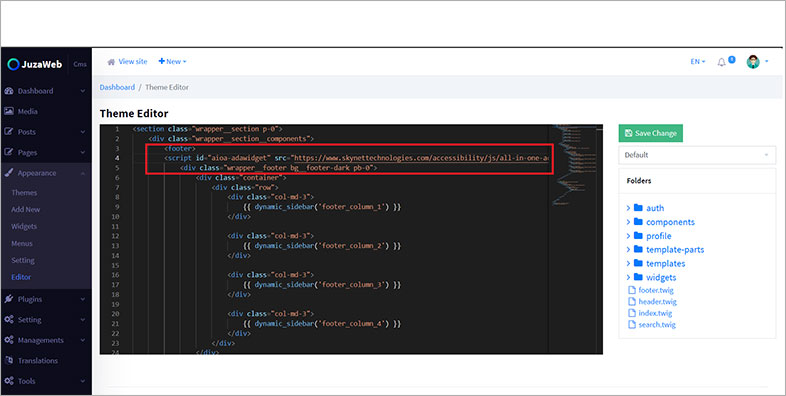This screenshot has height=396, width=786.
Task: Expand Plugins menu chevron
Action: [83, 300]
